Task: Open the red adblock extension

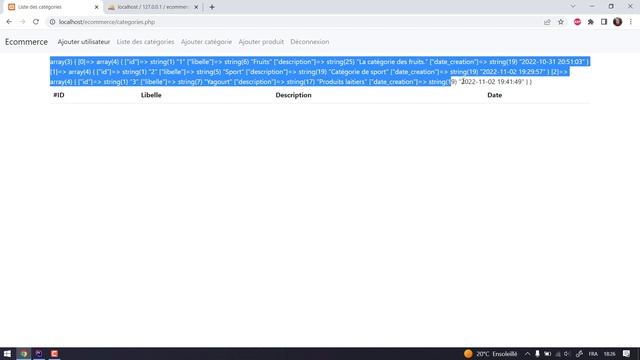Action: [577, 22]
